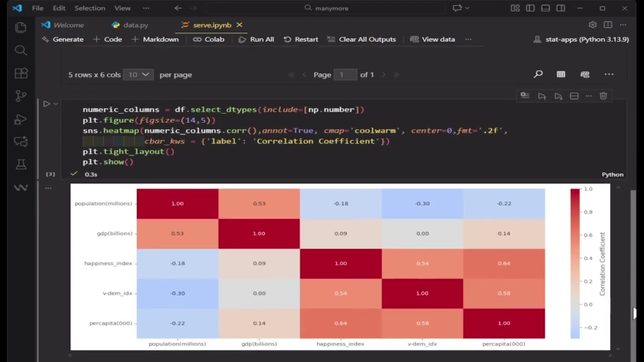Toggle the bottom panel visibility
Viewport: 644px width, 362px height.
pyautogui.click(x=545, y=8)
